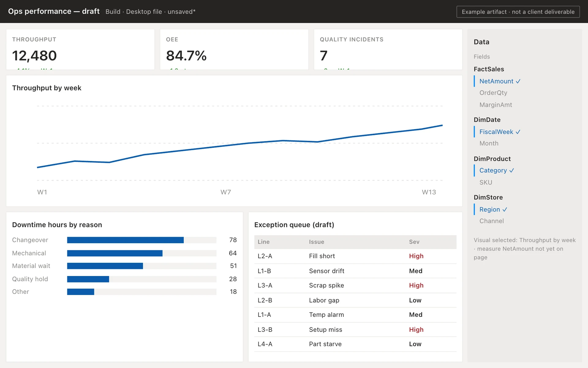Viewport: 588px width, 368px height.
Task: Click the Changeover value 78
Action: coord(233,240)
